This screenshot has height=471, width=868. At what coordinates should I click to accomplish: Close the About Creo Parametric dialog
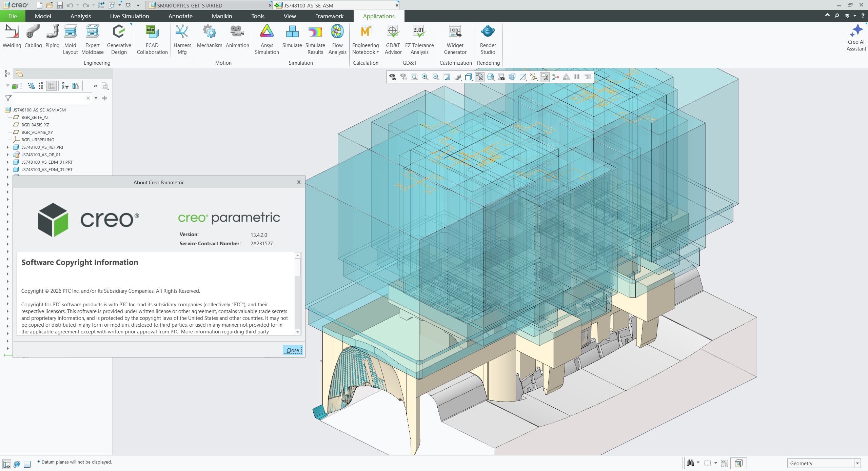tap(293, 350)
